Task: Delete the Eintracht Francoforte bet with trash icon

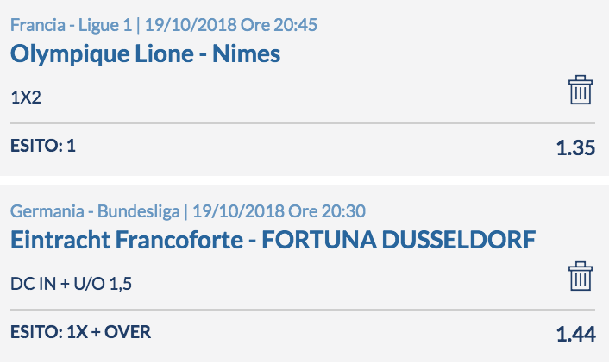Action: click(581, 276)
